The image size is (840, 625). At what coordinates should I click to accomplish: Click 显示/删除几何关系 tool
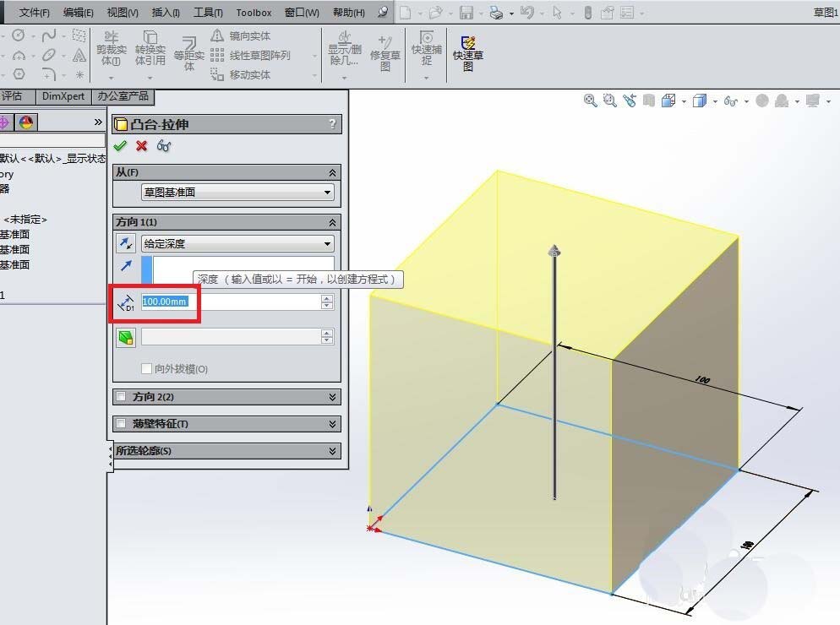pos(345,49)
